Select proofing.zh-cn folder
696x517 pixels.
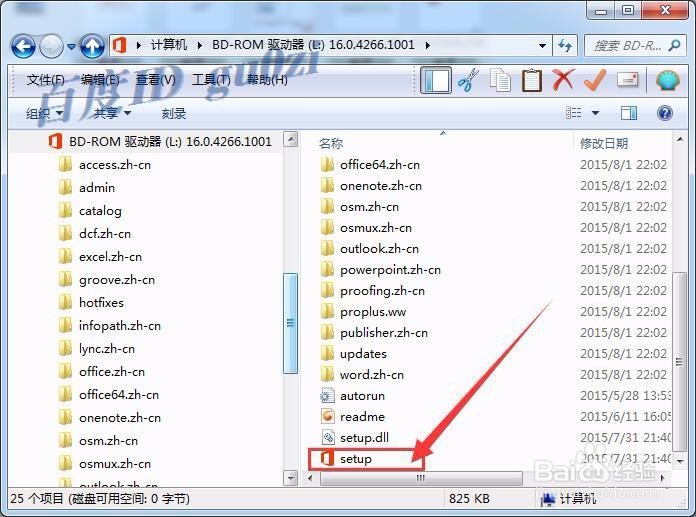pyautogui.click(x=373, y=291)
